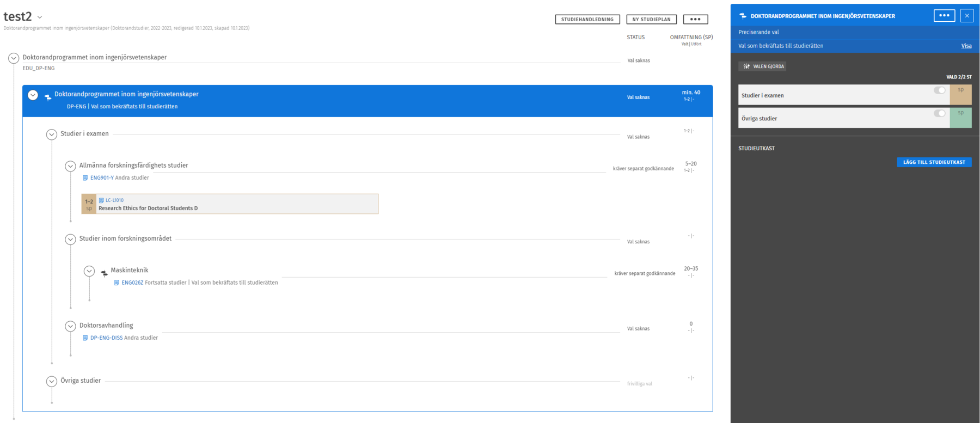Toggle the Övriga studier switch
The image size is (980, 423).
tap(939, 113)
